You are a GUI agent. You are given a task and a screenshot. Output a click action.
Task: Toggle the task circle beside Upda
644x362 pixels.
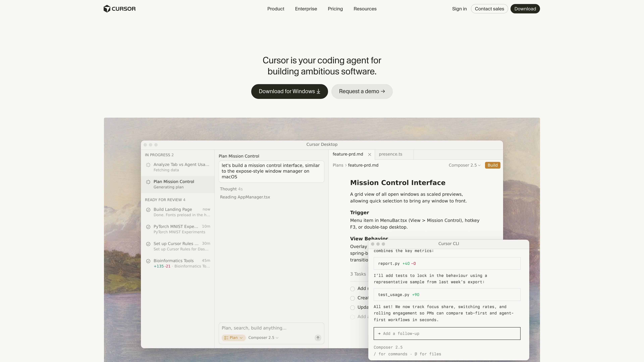(353, 308)
